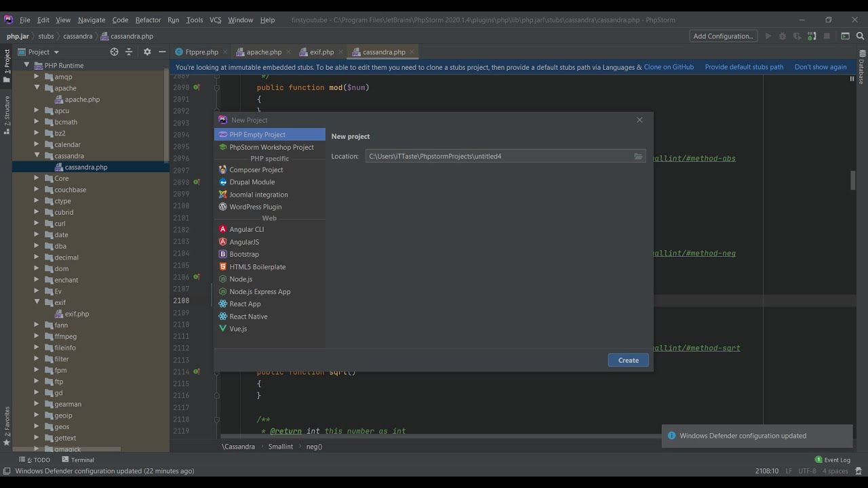Image resolution: width=868 pixels, height=488 pixels.
Task: Collapse PHP Runtime tree node
Action: [x=27, y=65]
